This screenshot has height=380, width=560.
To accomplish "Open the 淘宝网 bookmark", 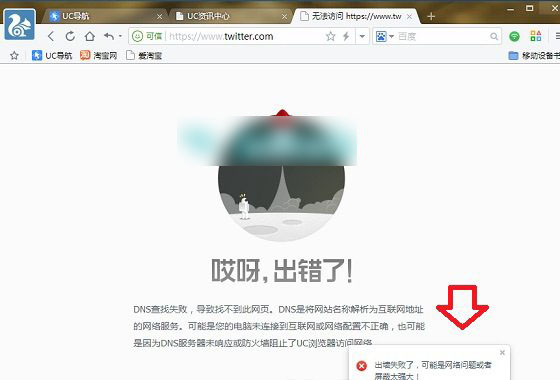I will [99, 55].
